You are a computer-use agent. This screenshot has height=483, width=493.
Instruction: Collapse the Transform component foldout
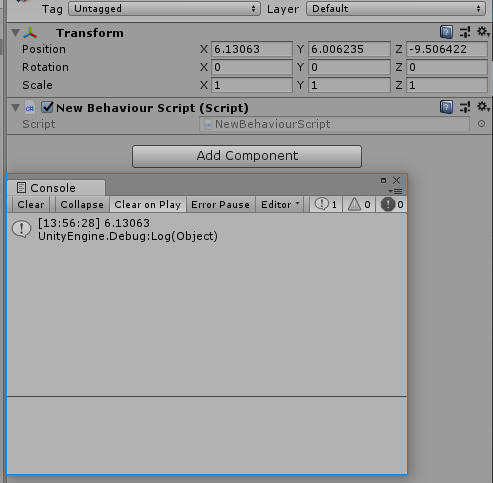pos(15,33)
